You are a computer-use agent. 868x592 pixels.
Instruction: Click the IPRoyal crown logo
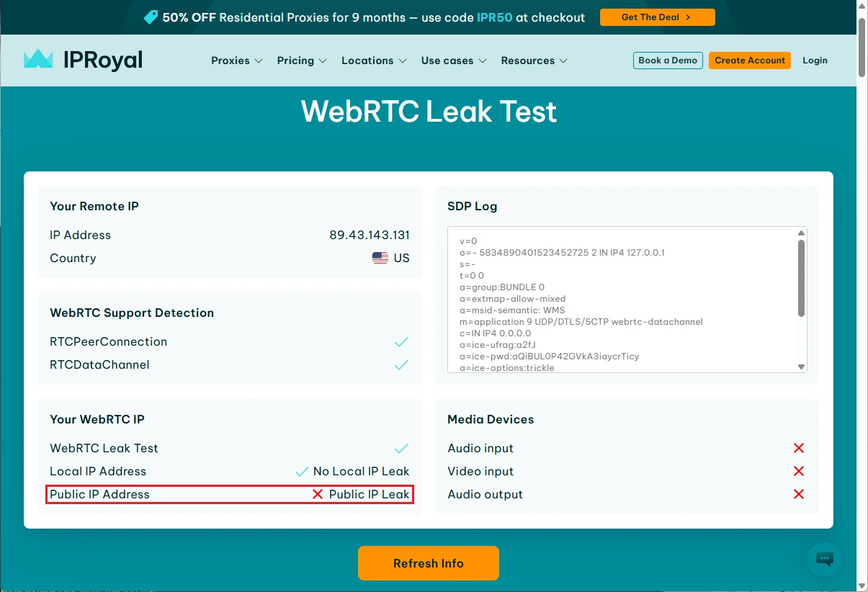click(38, 59)
